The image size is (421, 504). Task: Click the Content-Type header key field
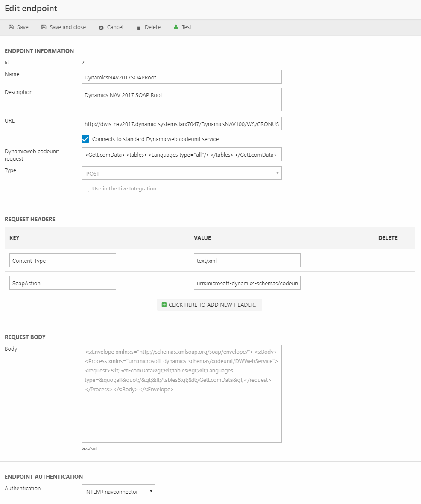pos(63,260)
